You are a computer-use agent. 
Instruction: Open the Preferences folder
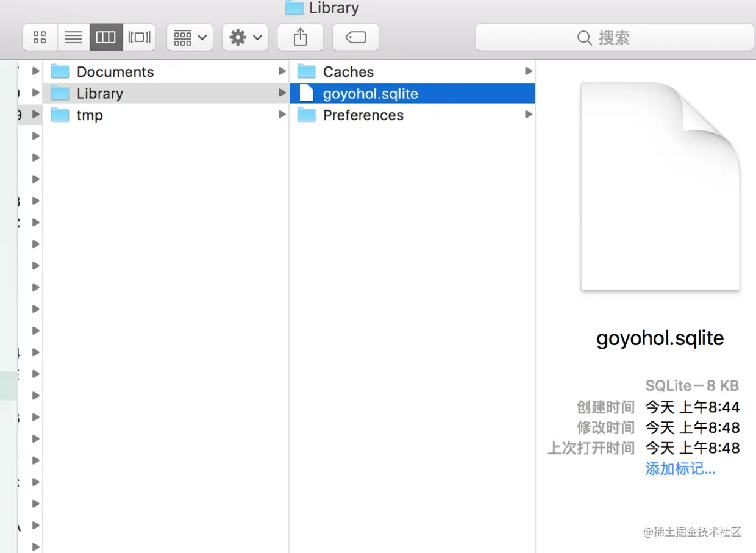[x=412, y=115]
